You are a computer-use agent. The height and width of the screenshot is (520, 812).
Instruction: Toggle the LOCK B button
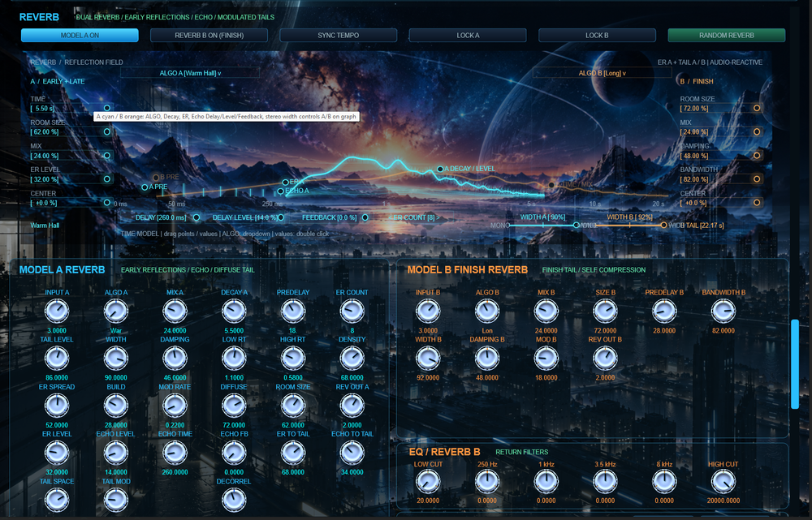(x=597, y=35)
